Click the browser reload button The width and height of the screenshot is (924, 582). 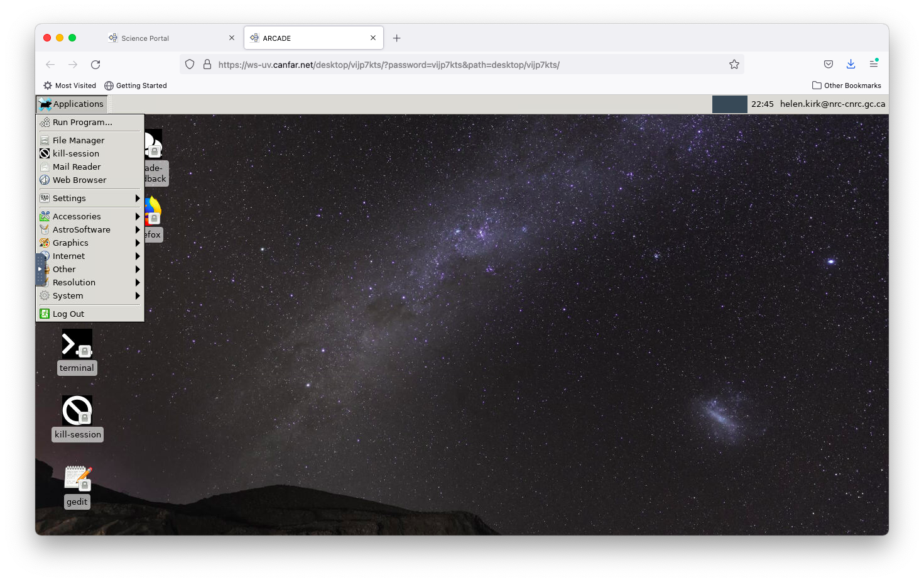(x=95, y=65)
